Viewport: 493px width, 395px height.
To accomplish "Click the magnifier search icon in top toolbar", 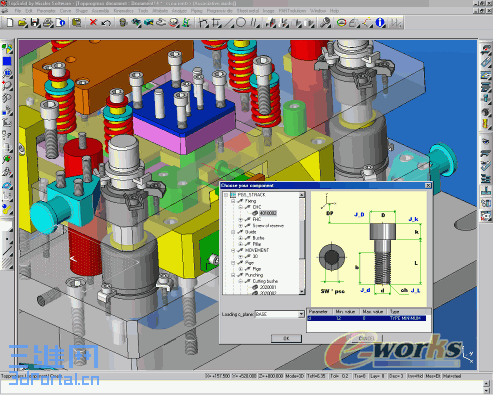I will [325, 23].
